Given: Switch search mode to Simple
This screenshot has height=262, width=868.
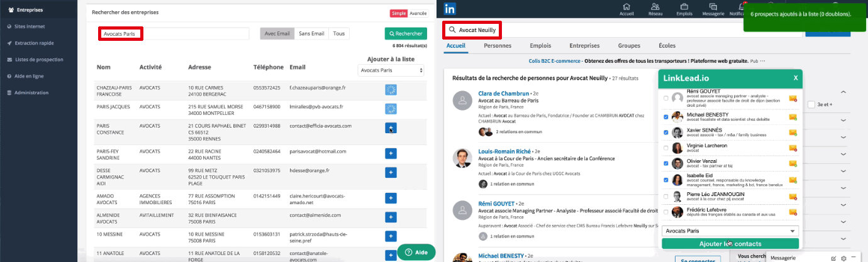Looking at the screenshot, I should point(399,13).
